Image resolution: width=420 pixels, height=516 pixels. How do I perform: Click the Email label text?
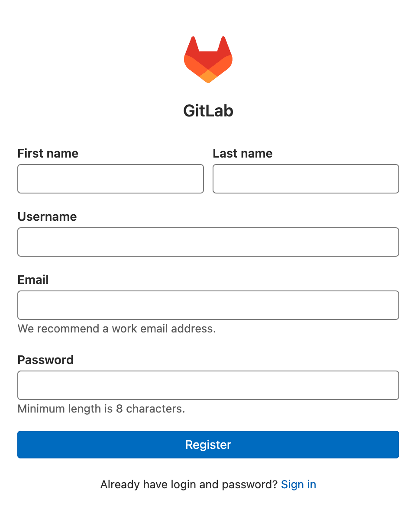point(33,280)
